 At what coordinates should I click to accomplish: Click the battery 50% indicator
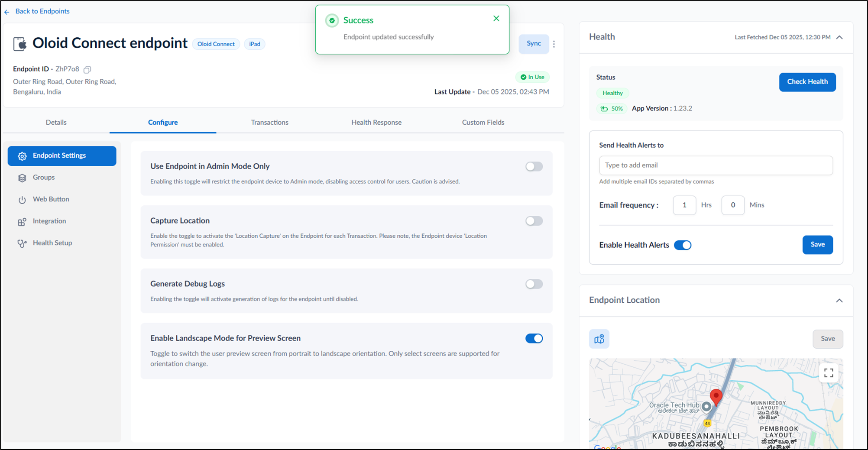click(x=612, y=109)
